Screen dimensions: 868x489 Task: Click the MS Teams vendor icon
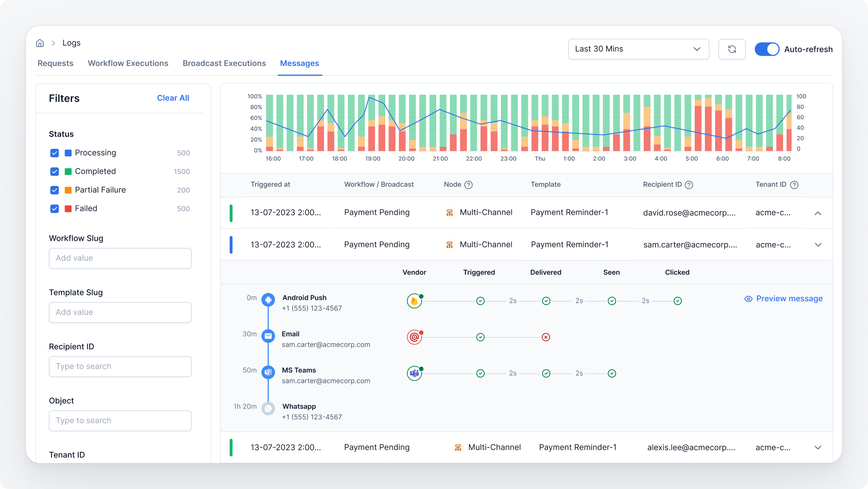[x=414, y=374]
